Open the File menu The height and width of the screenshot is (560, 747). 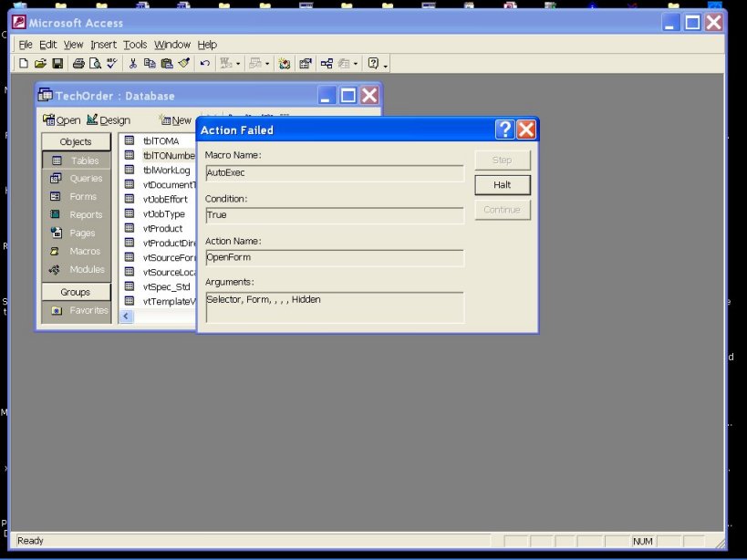pos(26,45)
